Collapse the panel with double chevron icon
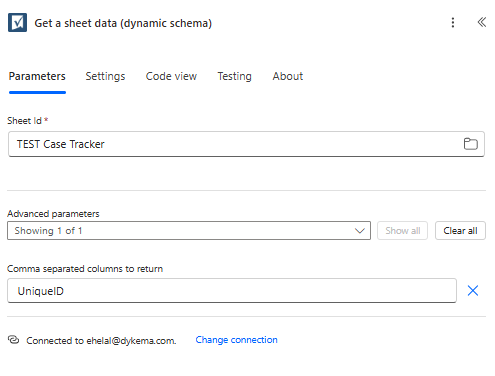Image resolution: width=495 pixels, height=376 pixels. click(x=481, y=22)
